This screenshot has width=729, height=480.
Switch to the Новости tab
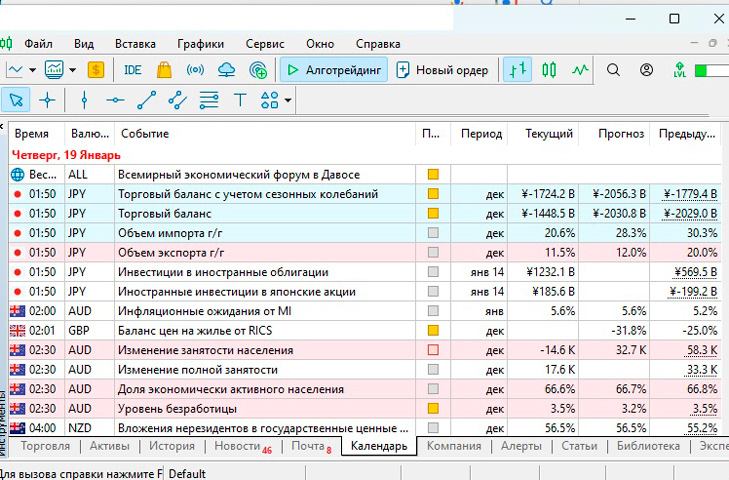coord(238,446)
